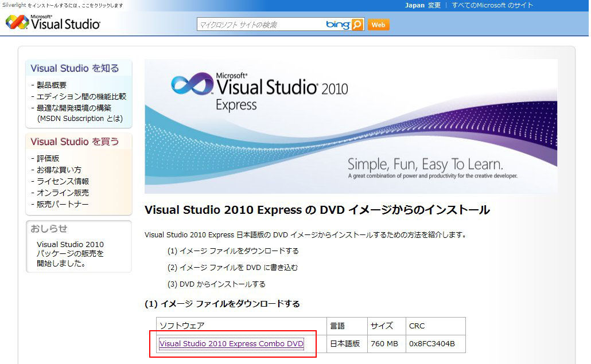Image resolution: width=591 pixels, height=364 pixels.
Task: Click the Bing search magnifier button
Action: pos(357,25)
